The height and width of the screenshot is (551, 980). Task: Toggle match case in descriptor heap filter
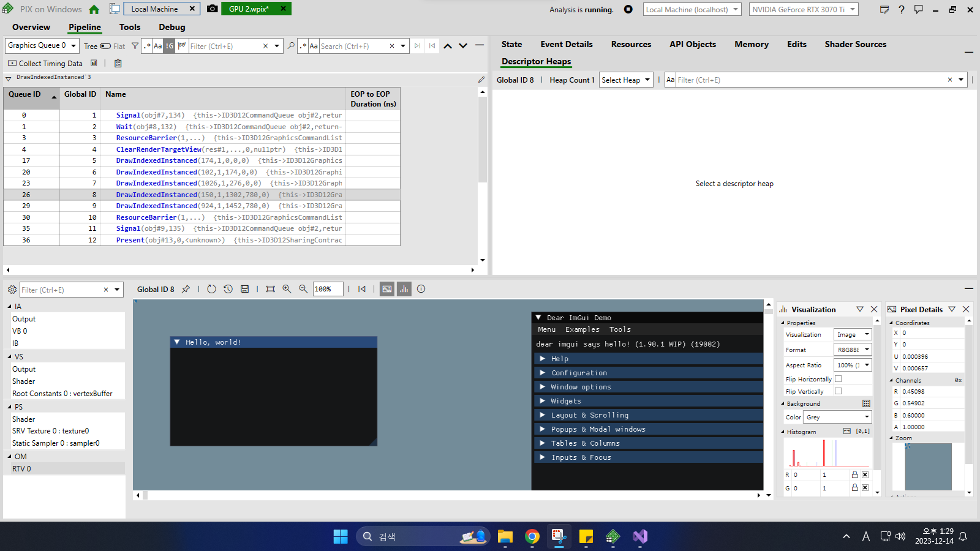671,80
